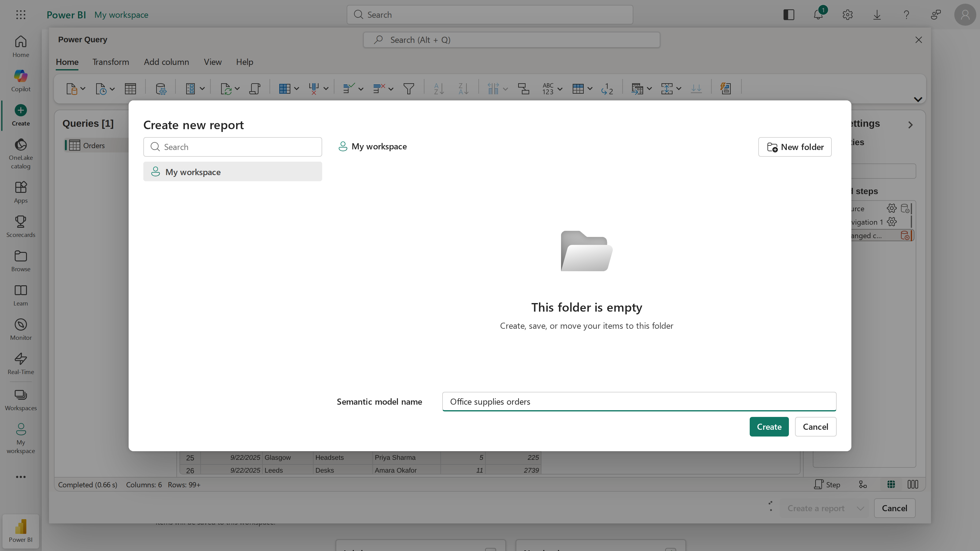Viewport: 980px width, 551px height.
Task: Expand the Merge queries dropdown arrow
Action: [649, 88]
